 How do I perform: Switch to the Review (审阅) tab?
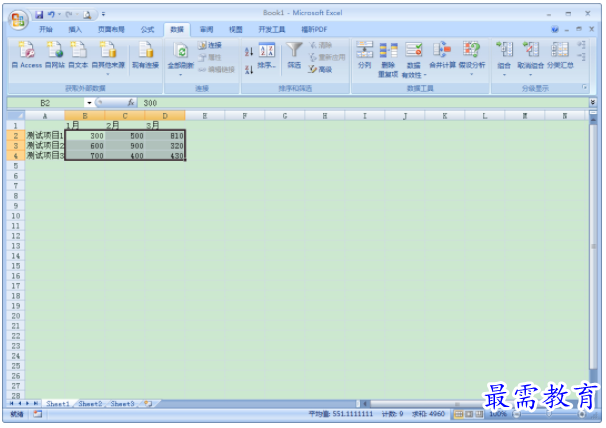tap(206, 29)
